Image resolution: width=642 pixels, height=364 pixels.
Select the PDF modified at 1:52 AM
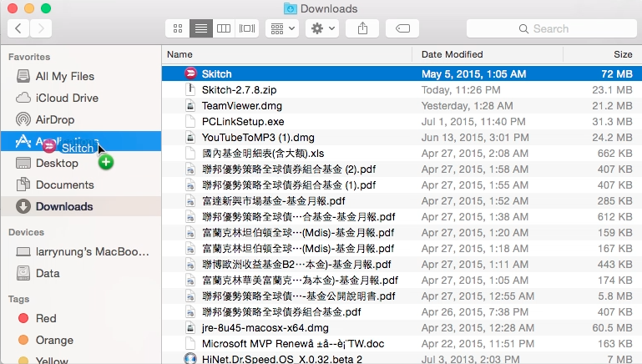point(402,201)
